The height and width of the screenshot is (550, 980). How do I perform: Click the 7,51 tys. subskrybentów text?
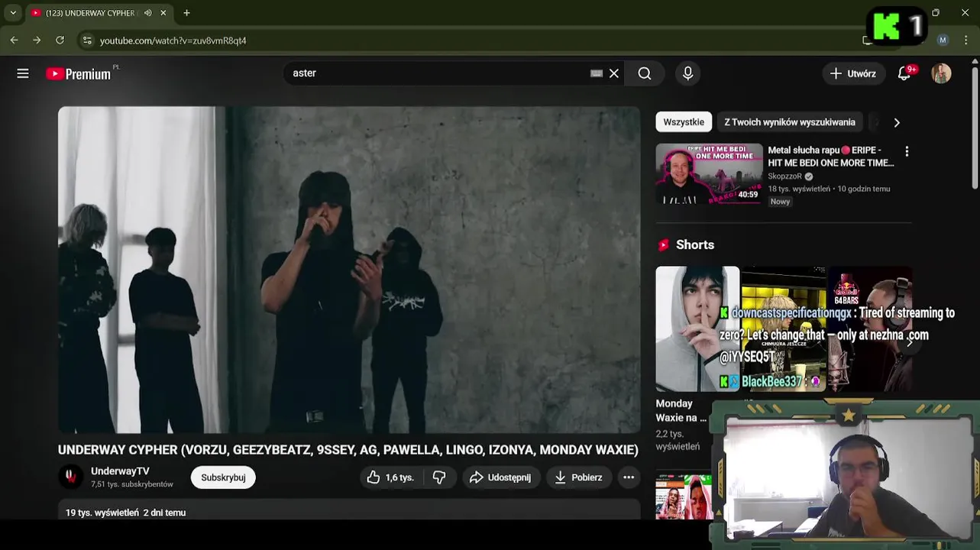pyautogui.click(x=132, y=484)
